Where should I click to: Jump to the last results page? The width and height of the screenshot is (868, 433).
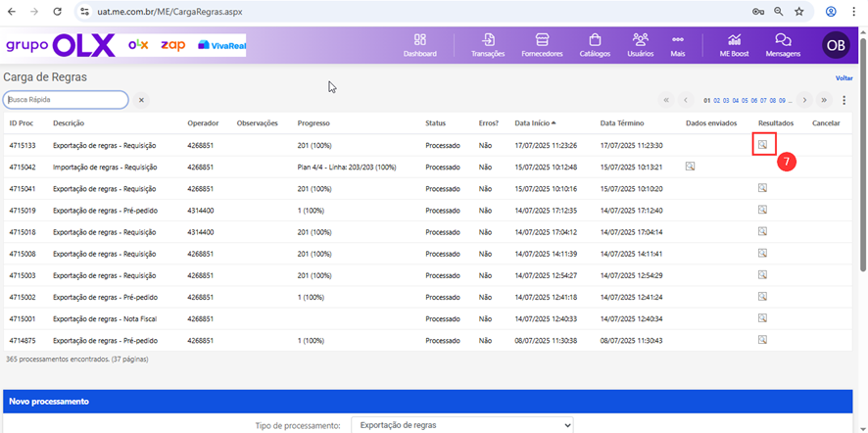tap(824, 100)
